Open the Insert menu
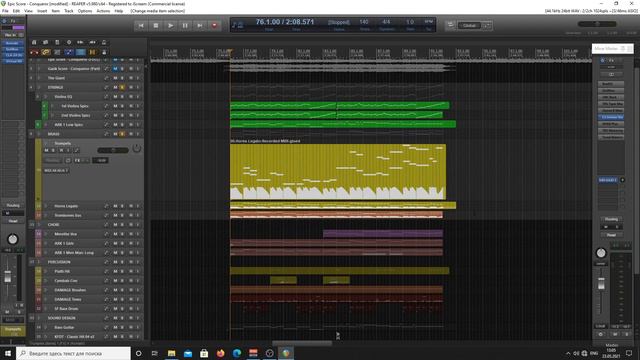The width and height of the screenshot is (640, 360). pos(42,11)
